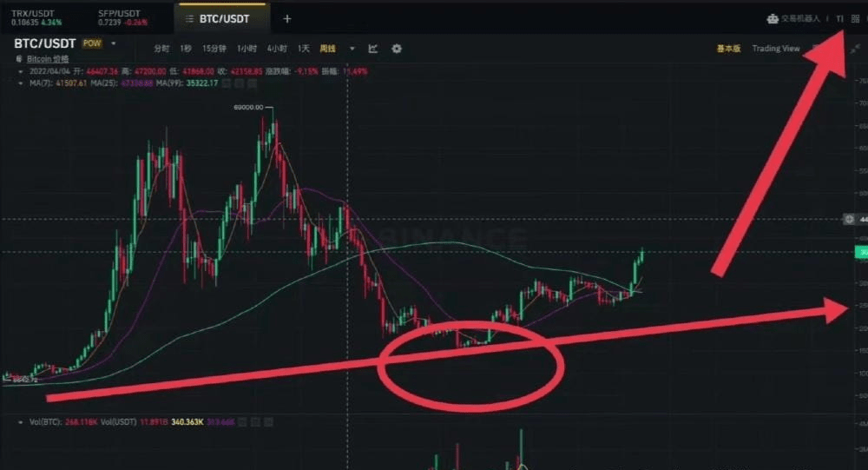Image resolution: width=868 pixels, height=470 pixels.
Task: Open the Bitcoin price link
Action: pos(48,59)
